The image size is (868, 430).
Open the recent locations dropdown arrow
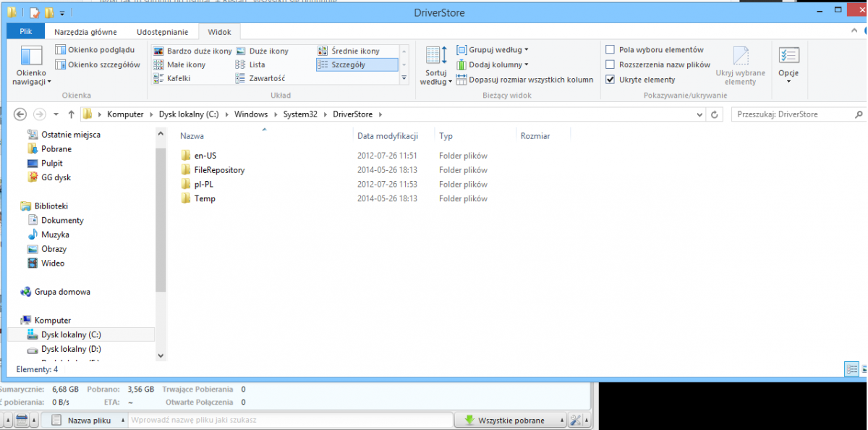pos(56,114)
